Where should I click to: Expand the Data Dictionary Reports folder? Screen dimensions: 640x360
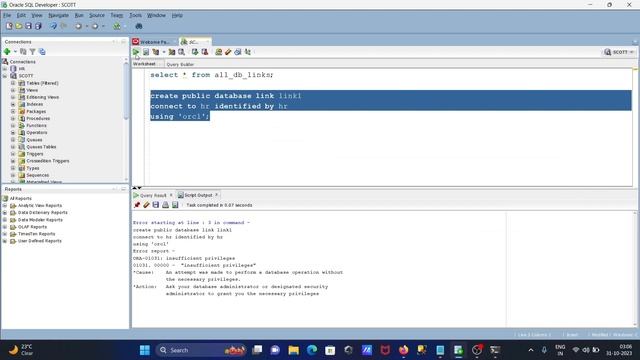[x=5, y=213]
